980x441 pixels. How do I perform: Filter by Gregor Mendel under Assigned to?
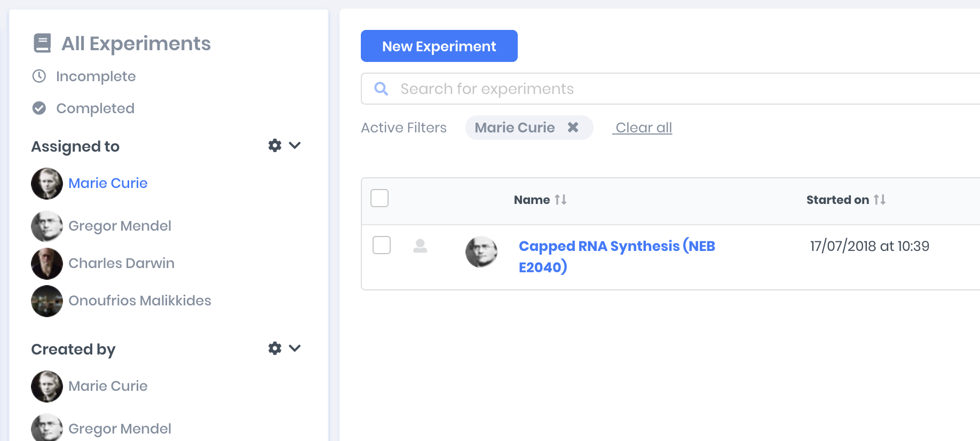[120, 226]
